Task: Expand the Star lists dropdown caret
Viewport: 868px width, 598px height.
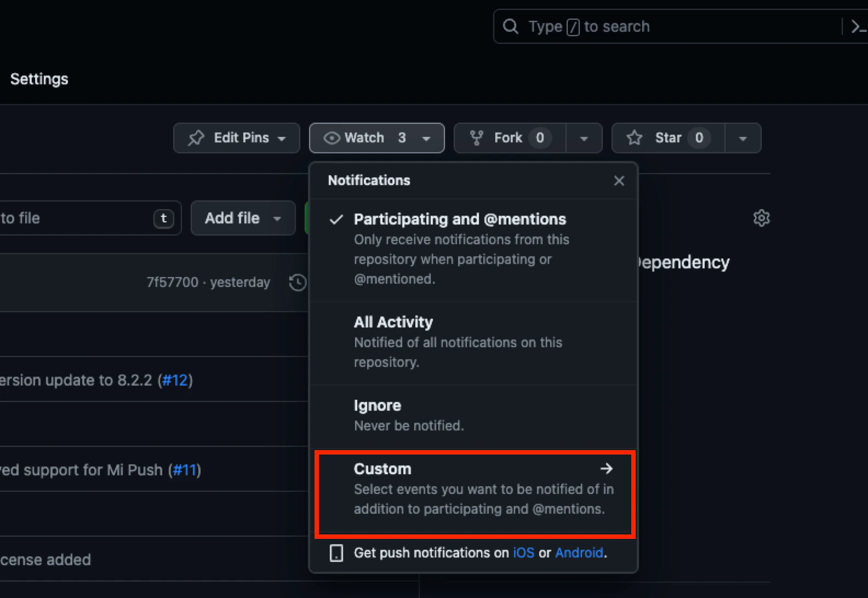Action: [x=743, y=138]
